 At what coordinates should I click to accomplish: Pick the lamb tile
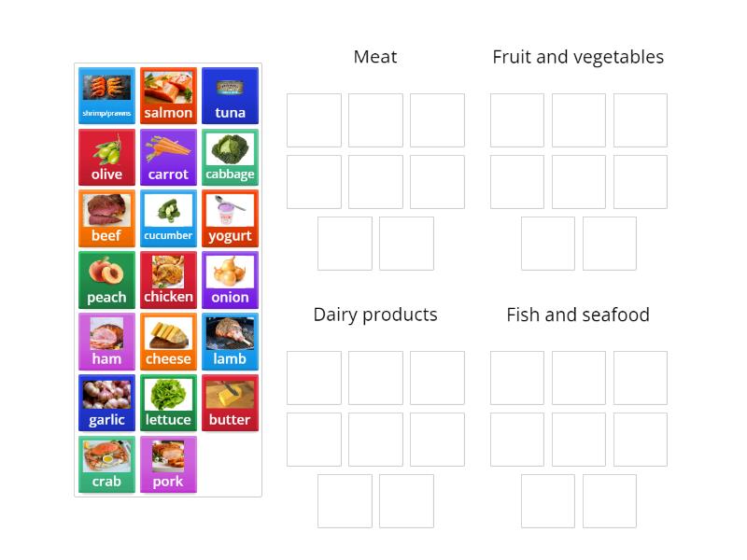(x=230, y=342)
